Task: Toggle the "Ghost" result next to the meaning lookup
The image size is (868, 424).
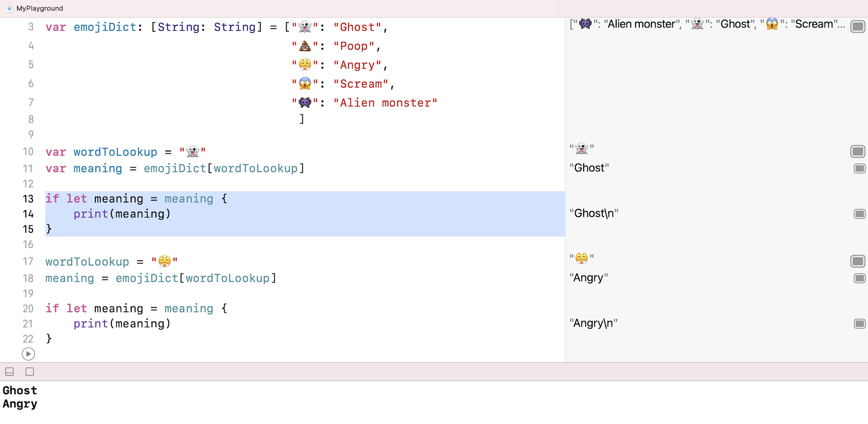Action: (x=858, y=169)
